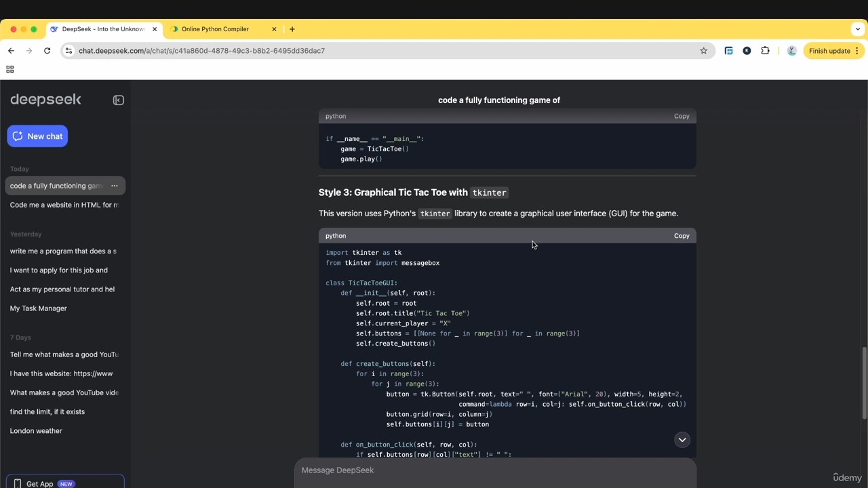Click the 'from tkinter import messagebox' line
Image resolution: width=868 pixels, height=488 pixels.
pos(382,263)
